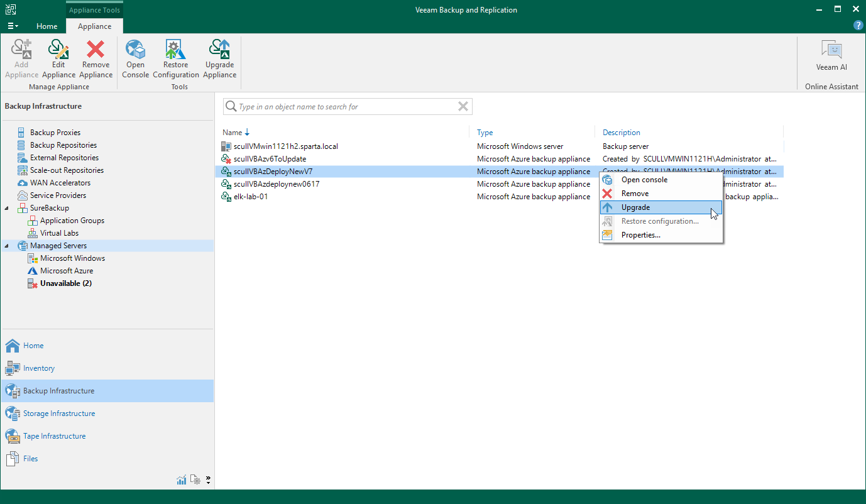Image resolution: width=866 pixels, height=504 pixels.
Task: Select Service Providers node
Action: pyautogui.click(x=58, y=195)
